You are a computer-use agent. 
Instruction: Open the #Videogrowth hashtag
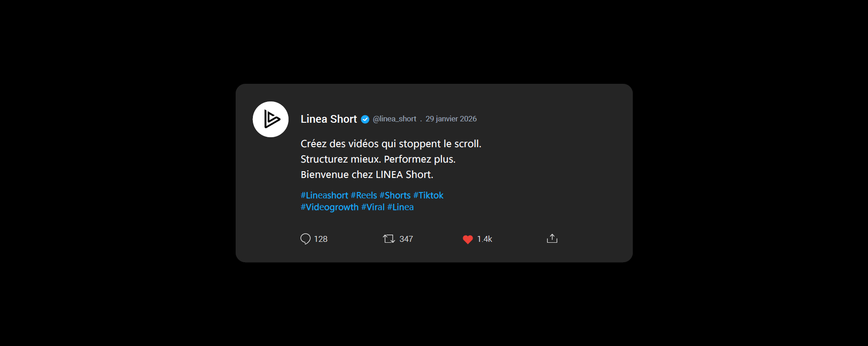pos(329,207)
